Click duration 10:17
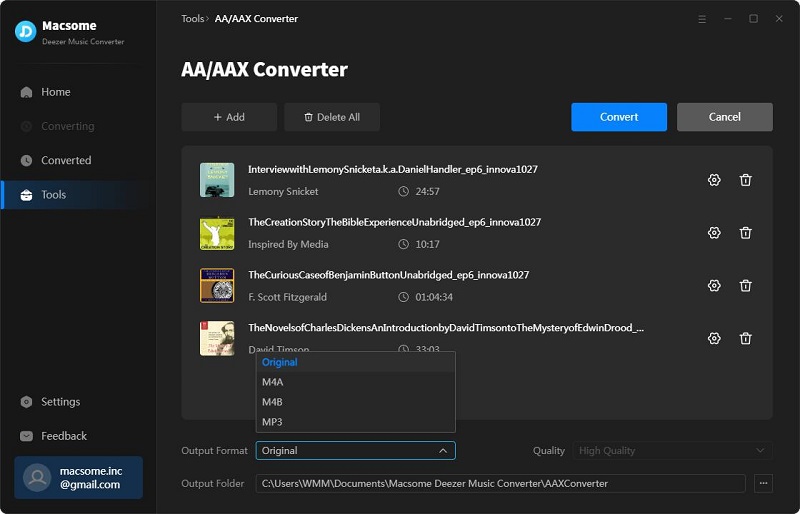 (x=428, y=244)
